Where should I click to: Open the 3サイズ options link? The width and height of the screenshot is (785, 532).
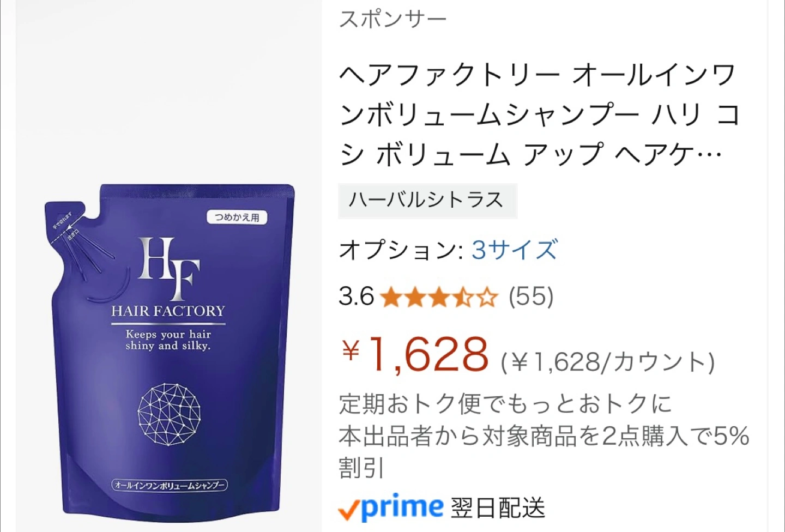click(514, 250)
